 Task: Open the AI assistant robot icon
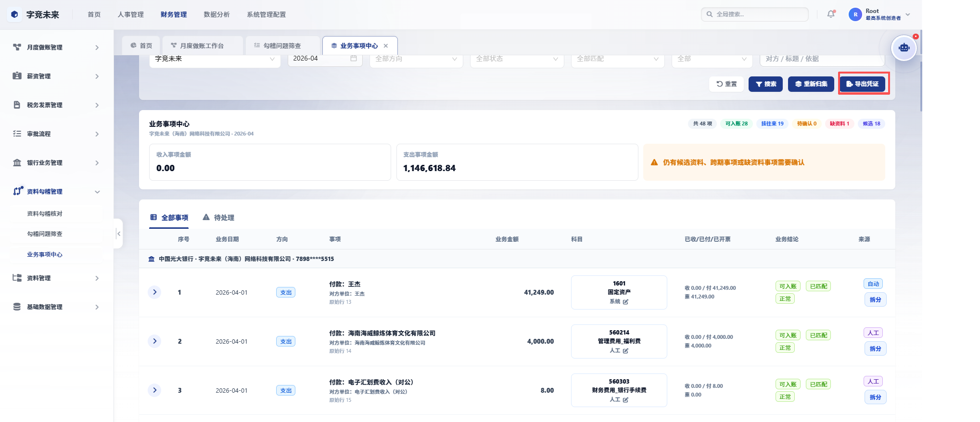(x=904, y=48)
